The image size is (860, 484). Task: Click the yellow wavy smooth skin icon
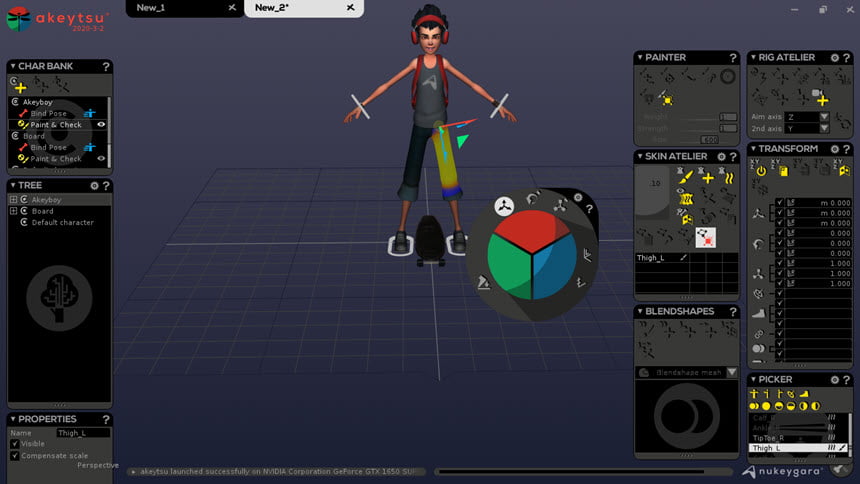click(x=728, y=177)
